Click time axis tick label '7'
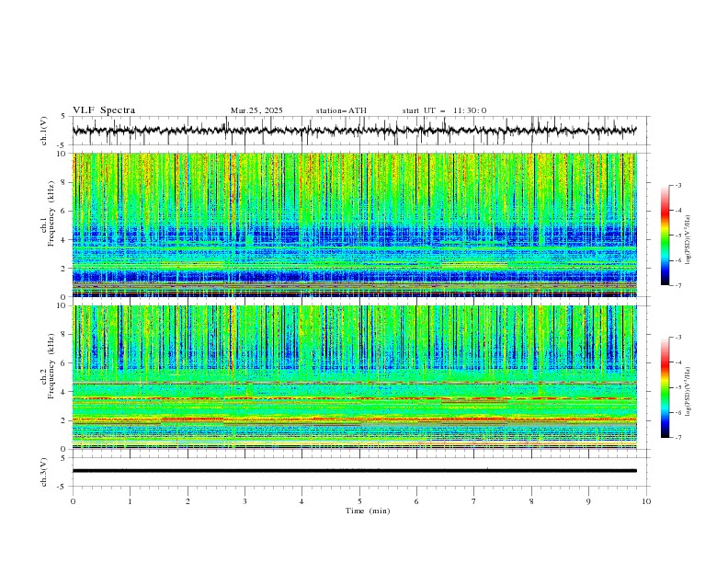Screen dimensions: 728x563 [474, 501]
